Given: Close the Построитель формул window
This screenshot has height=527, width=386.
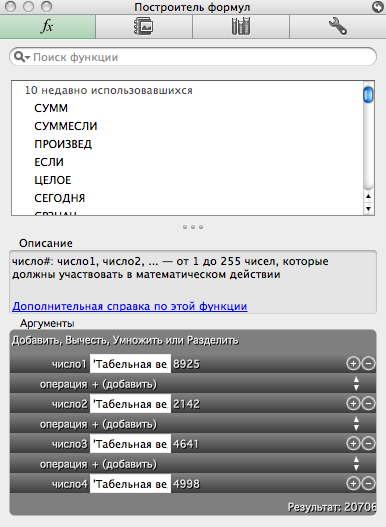Looking at the screenshot, I should [10, 6].
